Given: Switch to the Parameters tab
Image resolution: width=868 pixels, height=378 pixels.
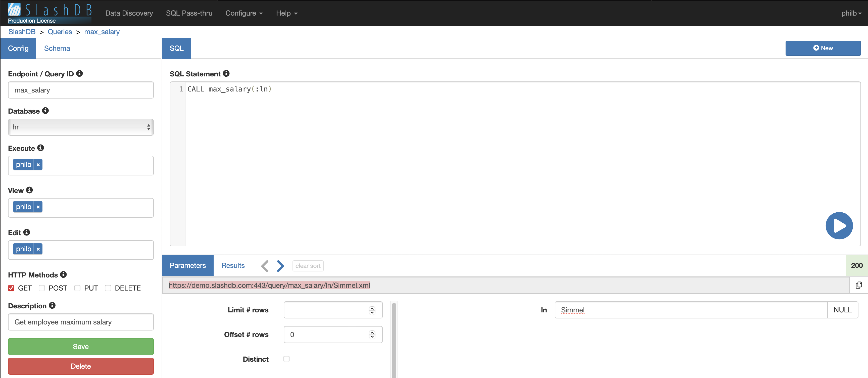Looking at the screenshot, I should pyautogui.click(x=188, y=265).
